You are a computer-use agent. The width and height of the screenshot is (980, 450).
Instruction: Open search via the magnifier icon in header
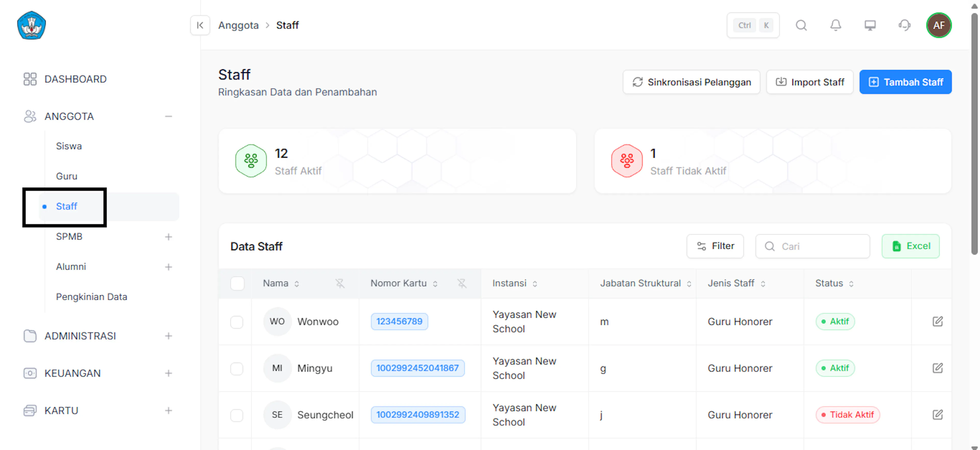pos(801,25)
